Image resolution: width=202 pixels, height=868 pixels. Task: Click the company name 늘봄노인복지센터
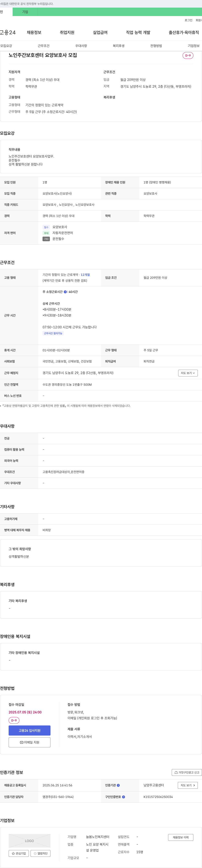[x=97, y=837]
